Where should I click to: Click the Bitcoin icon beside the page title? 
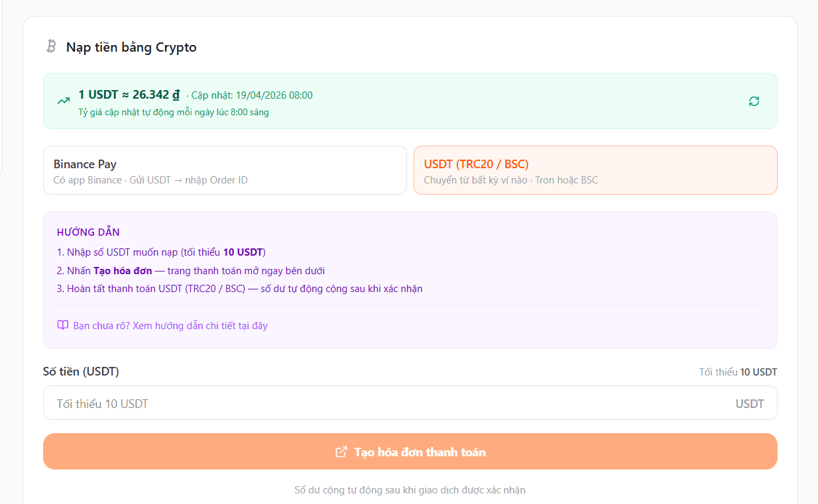(x=50, y=47)
